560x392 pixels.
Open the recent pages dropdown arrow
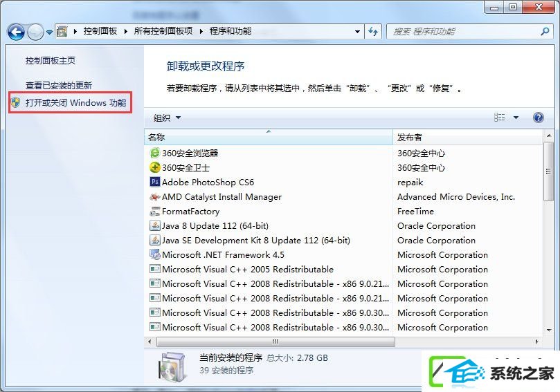pos(50,32)
